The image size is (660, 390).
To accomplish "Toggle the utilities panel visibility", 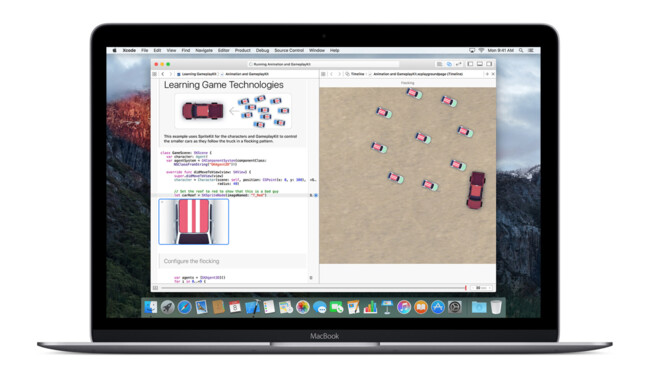I will (489, 64).
